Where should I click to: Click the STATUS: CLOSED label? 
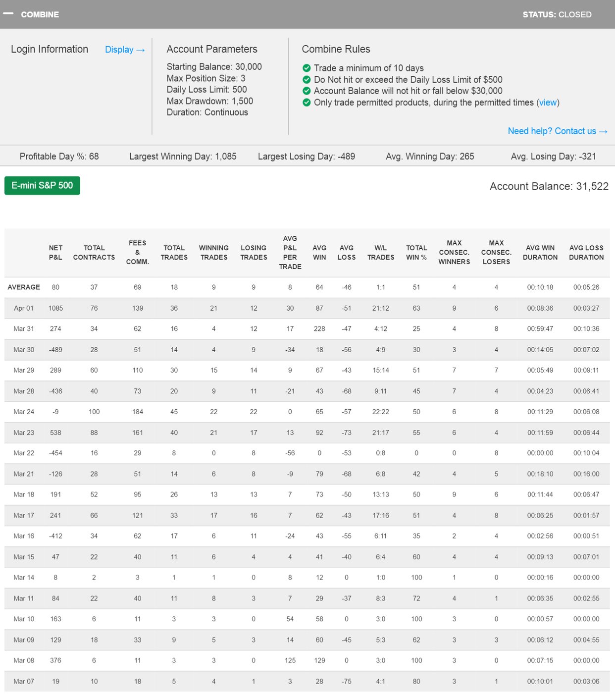[x=557, y=14]
